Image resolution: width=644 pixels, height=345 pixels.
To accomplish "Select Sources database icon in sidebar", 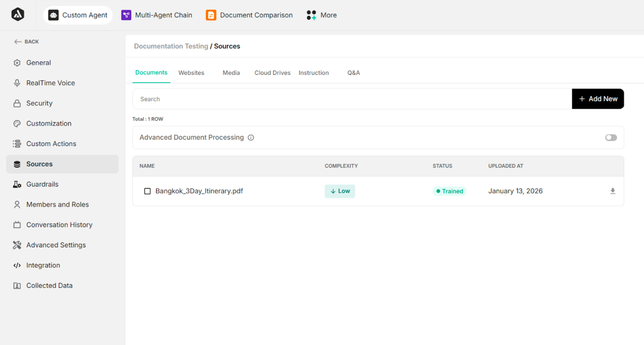I will tap(17, 164).
